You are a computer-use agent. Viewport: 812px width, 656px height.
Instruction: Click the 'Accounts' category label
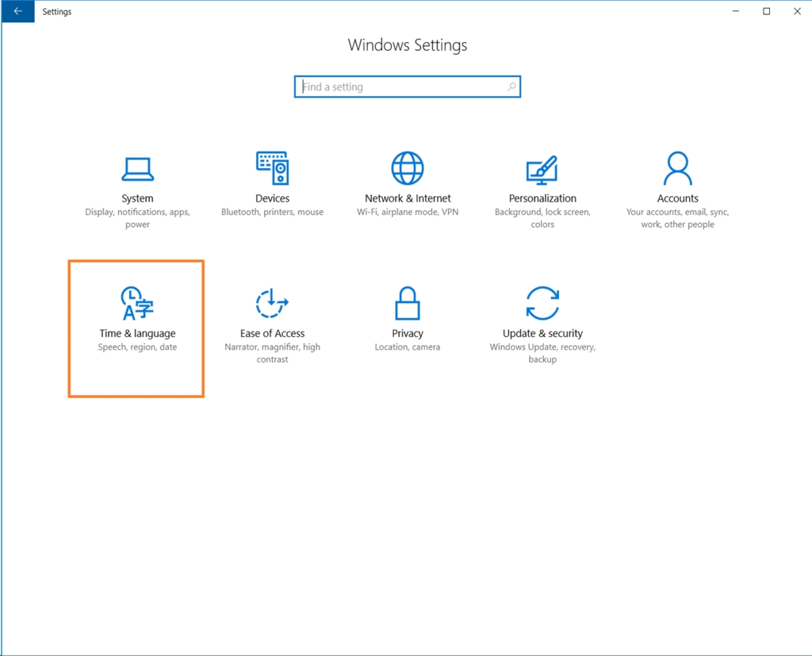(x=677, y=198)
